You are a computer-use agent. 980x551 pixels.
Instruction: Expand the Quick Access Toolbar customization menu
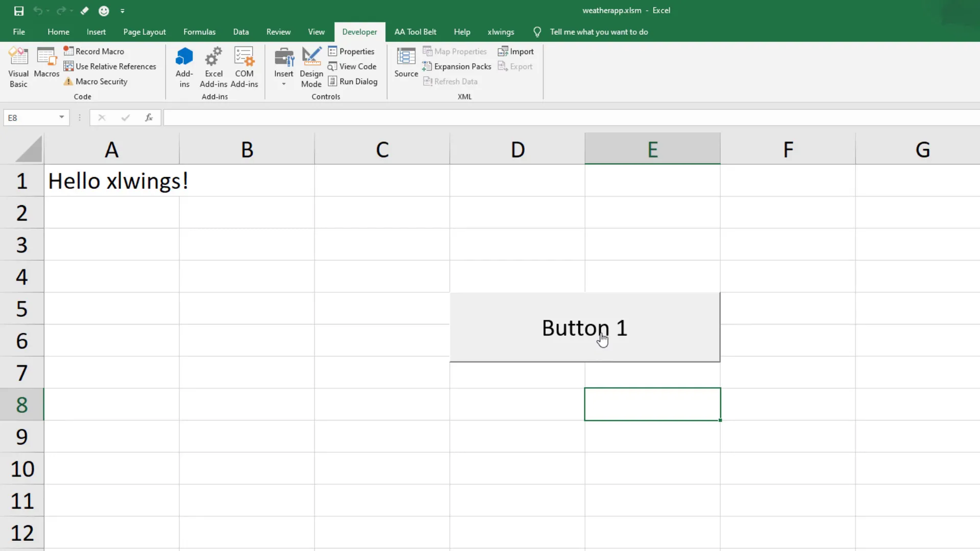pyautogui.click(x=122, y=11)
